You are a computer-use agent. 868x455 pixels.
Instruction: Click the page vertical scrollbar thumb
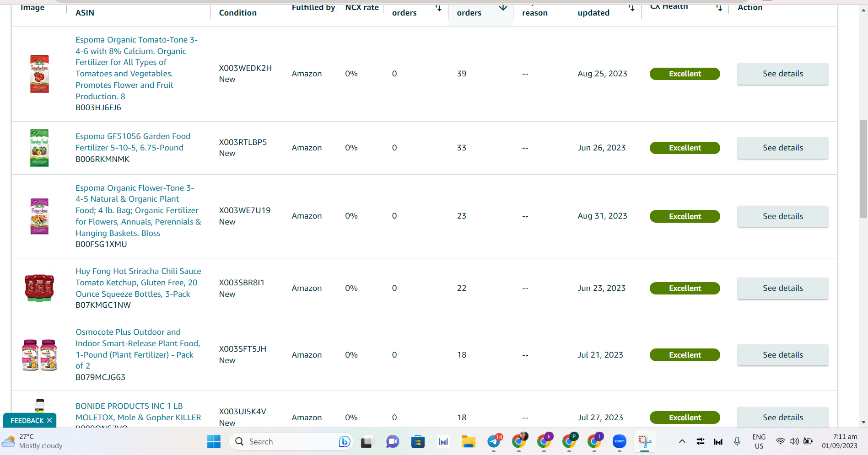click(x=863, y=169)
